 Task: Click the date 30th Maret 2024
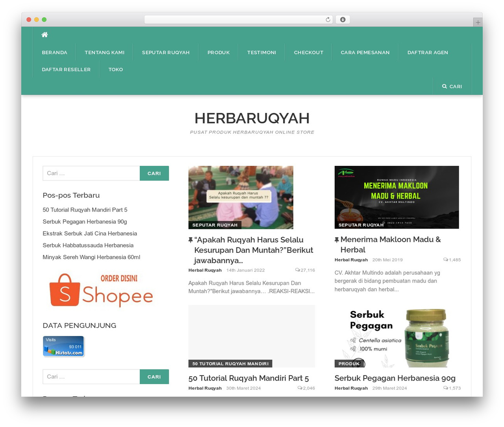pos(243,388)
